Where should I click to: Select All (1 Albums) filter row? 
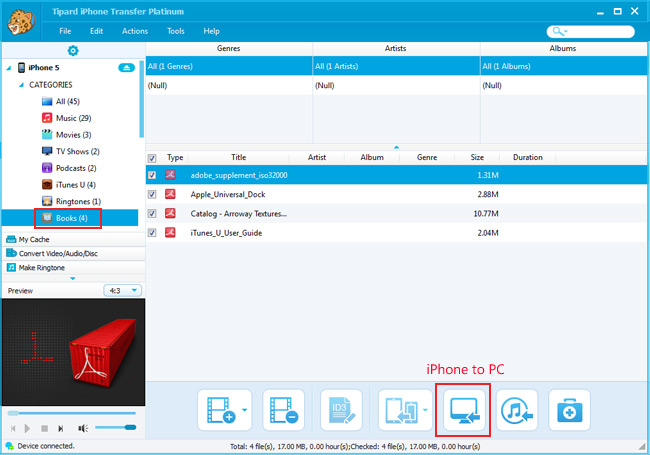coord(564,66)
